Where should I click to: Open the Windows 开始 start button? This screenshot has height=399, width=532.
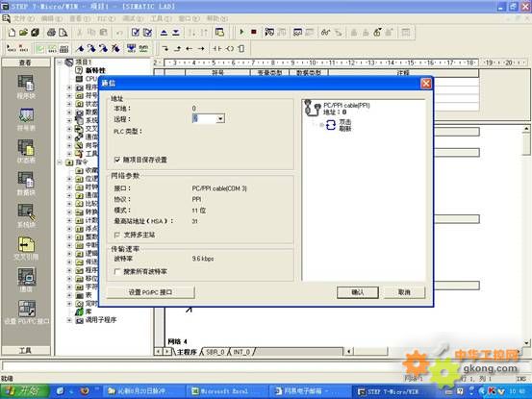pyautogui.click(x=24, y=391)
